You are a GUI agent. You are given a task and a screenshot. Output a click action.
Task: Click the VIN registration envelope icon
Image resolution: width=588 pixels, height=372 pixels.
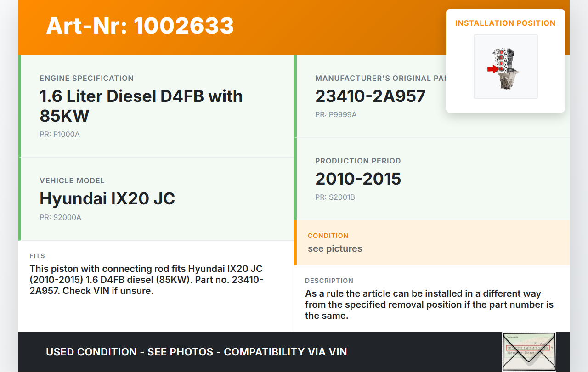[x=528, y=351]
